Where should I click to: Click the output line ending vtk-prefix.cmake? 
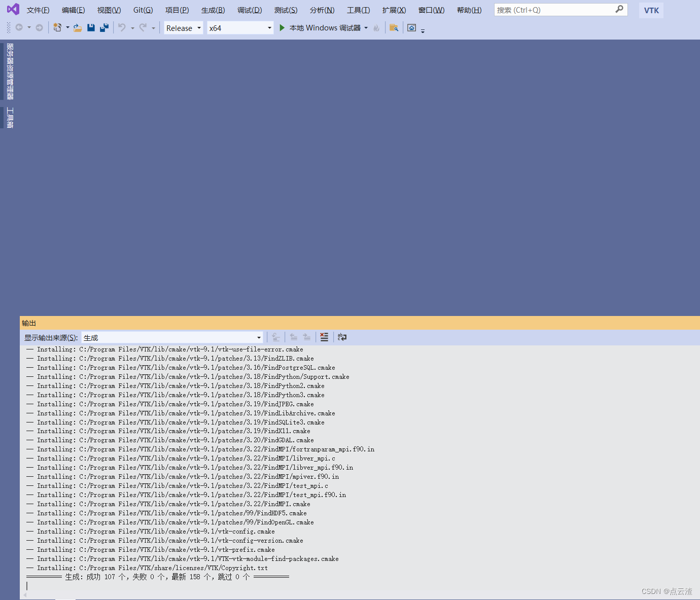point(151,550)
